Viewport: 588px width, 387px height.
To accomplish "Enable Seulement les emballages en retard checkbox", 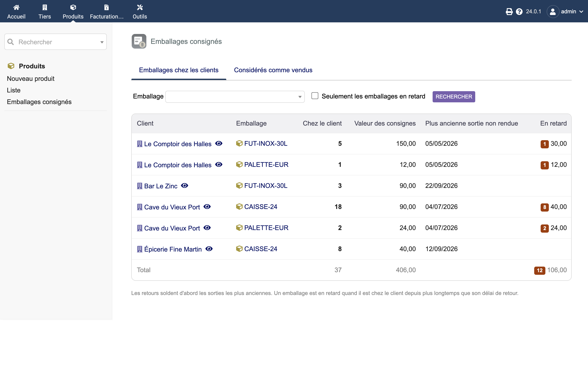I will [x=315, y=96].
